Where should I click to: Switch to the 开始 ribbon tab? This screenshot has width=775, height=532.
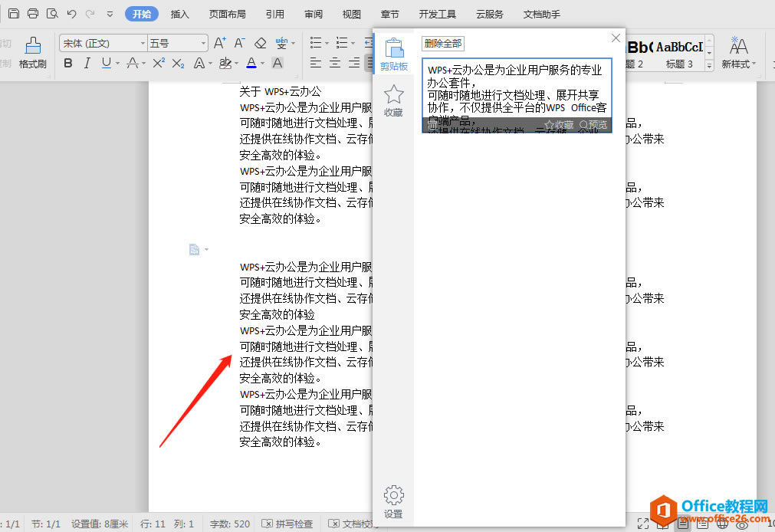pyautogui.click(x=142, y=14)
